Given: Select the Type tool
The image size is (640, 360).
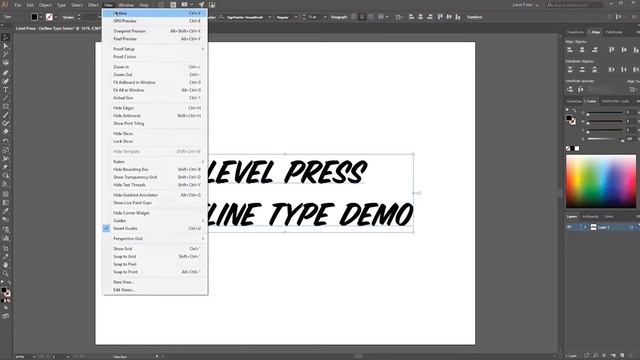Looking at the screenshot, I should pyautogui.click(x=6, y=90).
